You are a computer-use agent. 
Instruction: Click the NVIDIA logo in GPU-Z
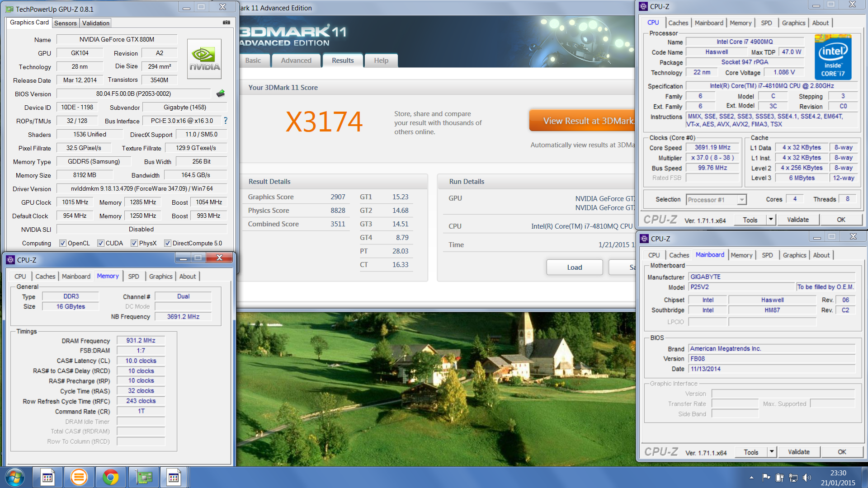[x=204, y=59]
